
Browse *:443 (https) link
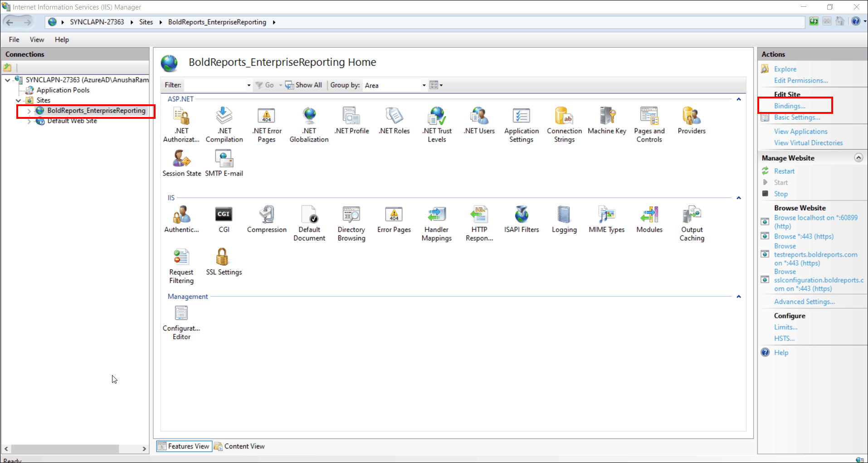pos(804,236)
